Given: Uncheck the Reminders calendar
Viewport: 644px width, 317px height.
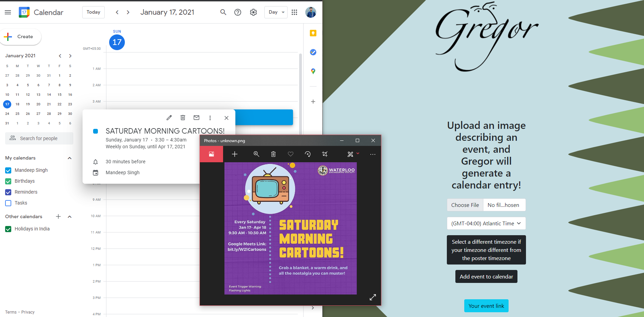Looking at the screenshot, I should tap(8, 192).
